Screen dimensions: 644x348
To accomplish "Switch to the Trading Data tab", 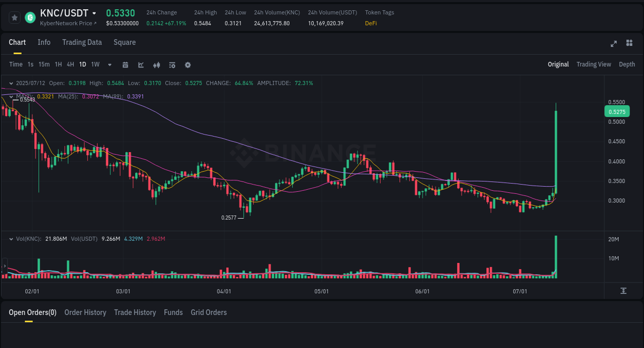I will [82, 42].
